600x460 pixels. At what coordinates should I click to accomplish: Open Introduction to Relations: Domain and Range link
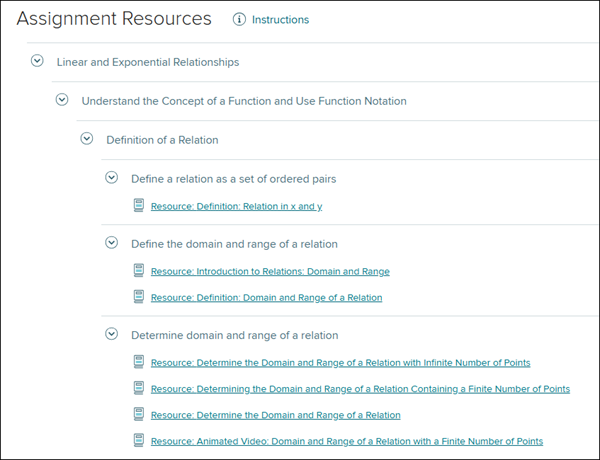tap(270, 272)
